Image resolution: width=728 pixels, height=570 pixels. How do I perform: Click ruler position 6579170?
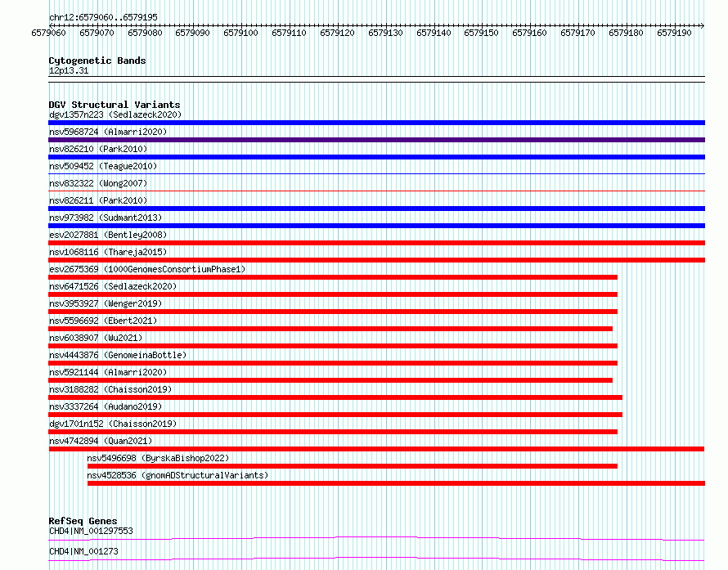[x=577, y=33]
